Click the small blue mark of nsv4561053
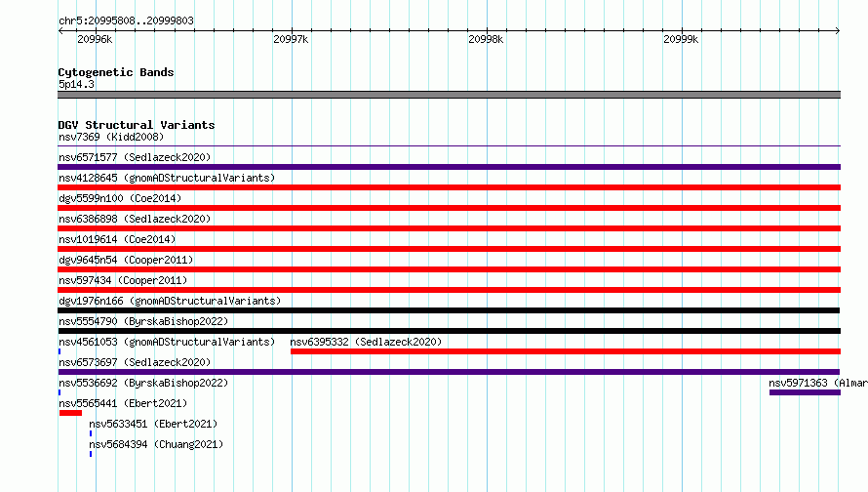The width and height of the screenshot is (868, 492). (x=59, y=351)
